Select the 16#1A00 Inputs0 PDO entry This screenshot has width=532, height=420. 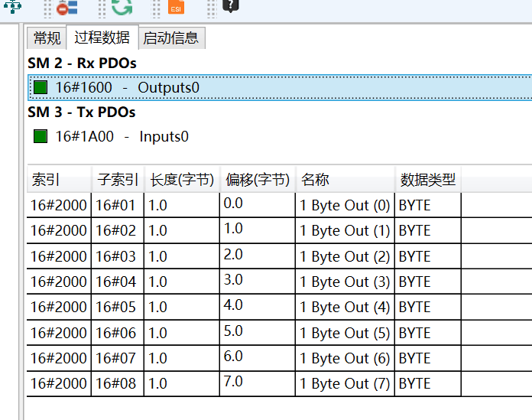(x=122, y=137)
